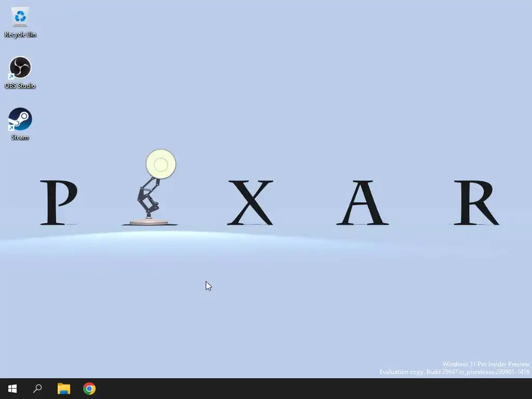Image resolution: width=532 pixels, height=399 pixels.
Task: Launch File Explorer from taskbar
Action: click(63, 389)
